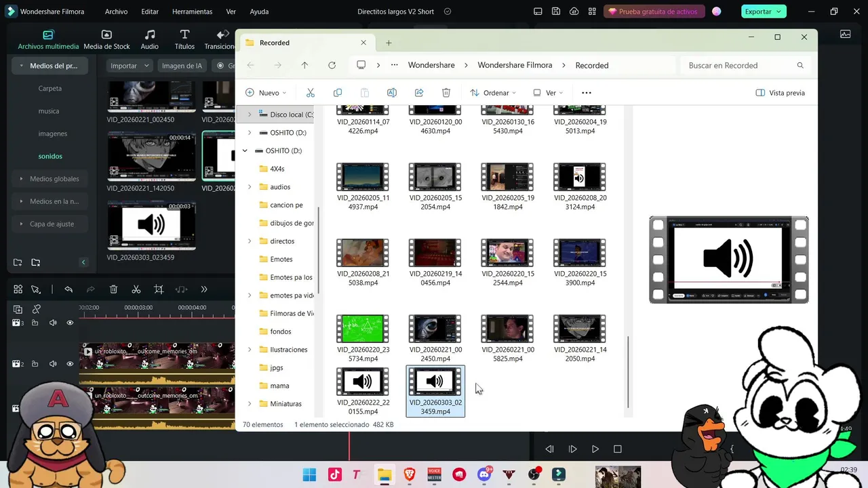Select the sonidos folder in Filmora sidebar
This screenshot has width=868, height=488.
click(x=50, y=157)
